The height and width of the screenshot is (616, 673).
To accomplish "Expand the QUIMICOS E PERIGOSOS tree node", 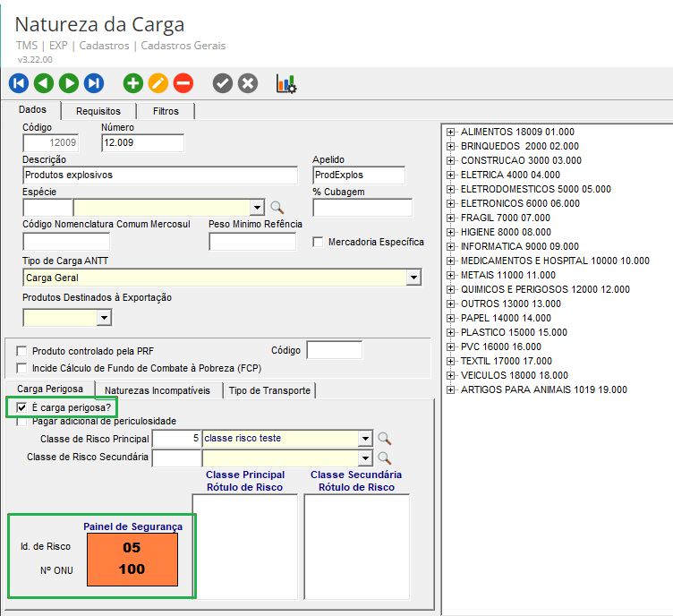I will [x=451, y=289].
